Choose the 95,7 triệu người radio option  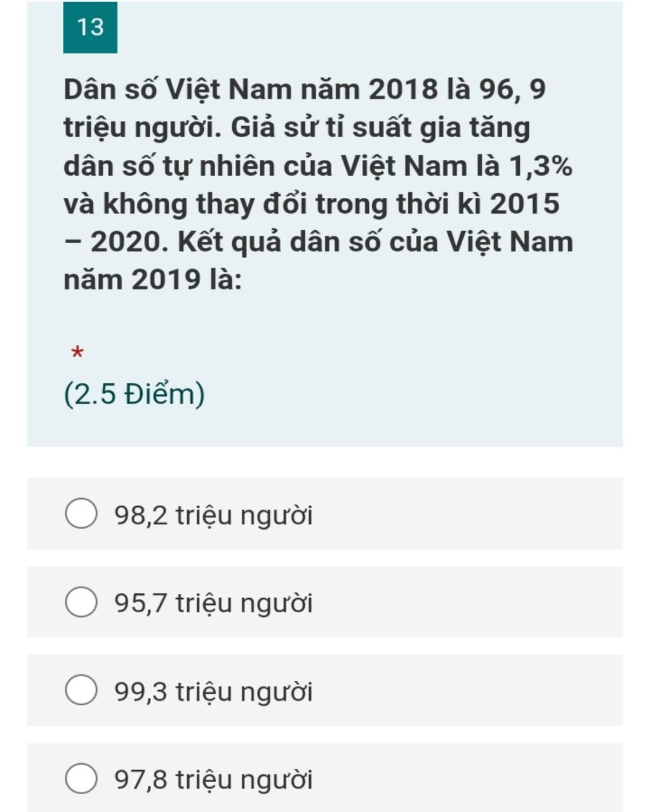pyautogui.click(x=81, y=602)
